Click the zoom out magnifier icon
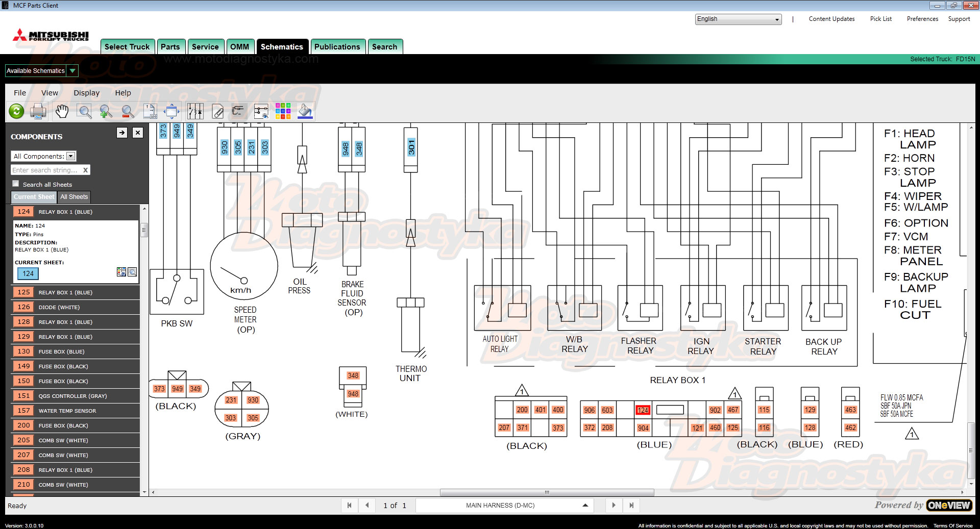980x529 pixels. tap(128, 111)
